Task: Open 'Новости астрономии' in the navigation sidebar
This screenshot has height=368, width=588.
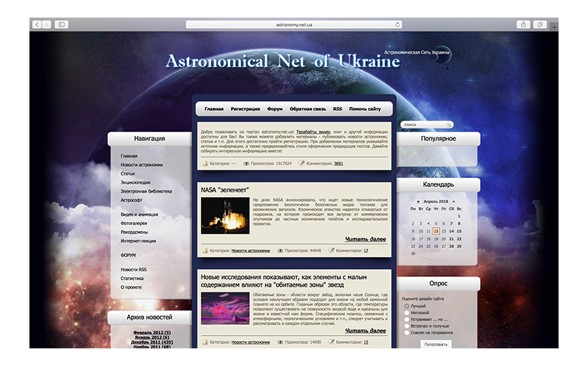Action: [x=141, y=165]
